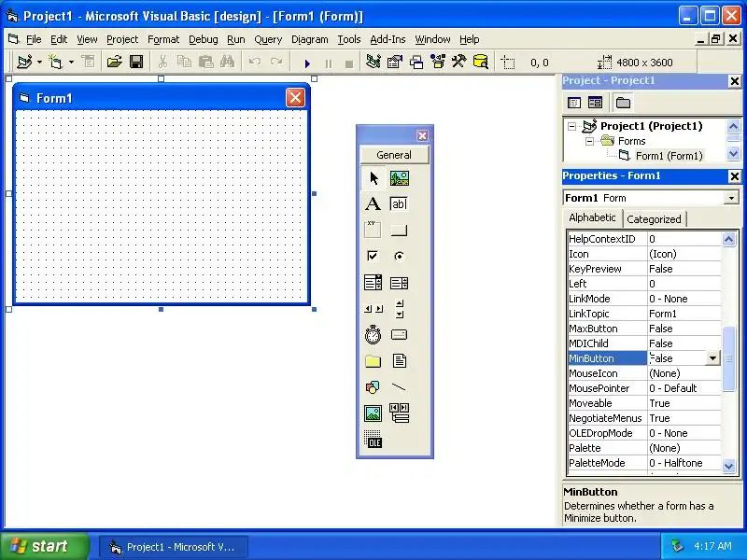Viewport: 747px width, 560px height.
Task: Select the CheckBox tool in toolbox
Action: click(x=373, y=256)
